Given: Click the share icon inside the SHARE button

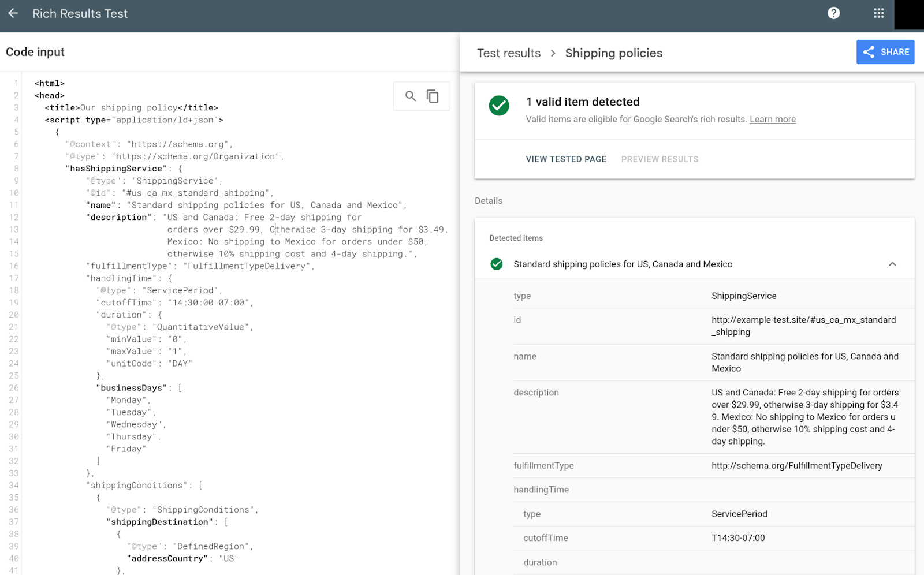Looking at the screenshot, I should pos(869,52).
